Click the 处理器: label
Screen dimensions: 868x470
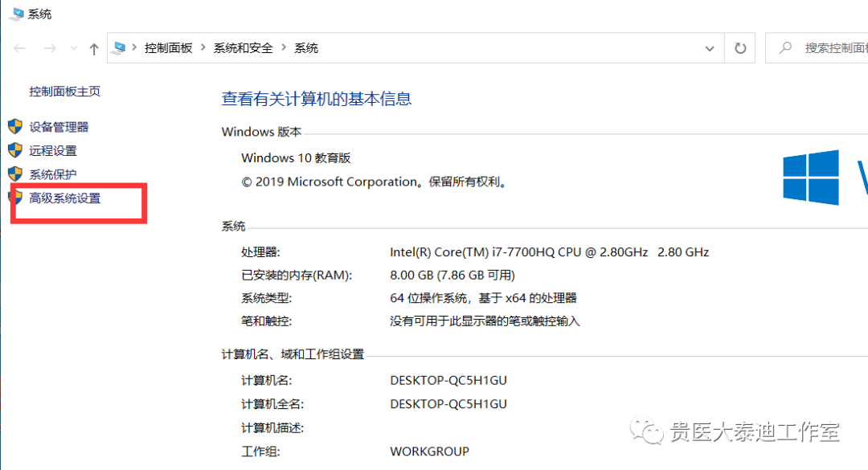(260, 252)
